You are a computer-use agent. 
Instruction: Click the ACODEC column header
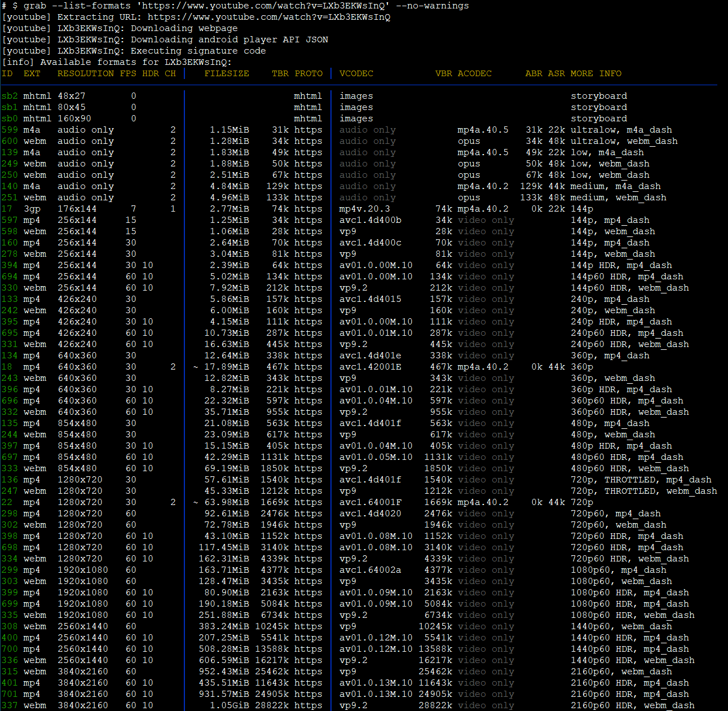tap(475, 73)
